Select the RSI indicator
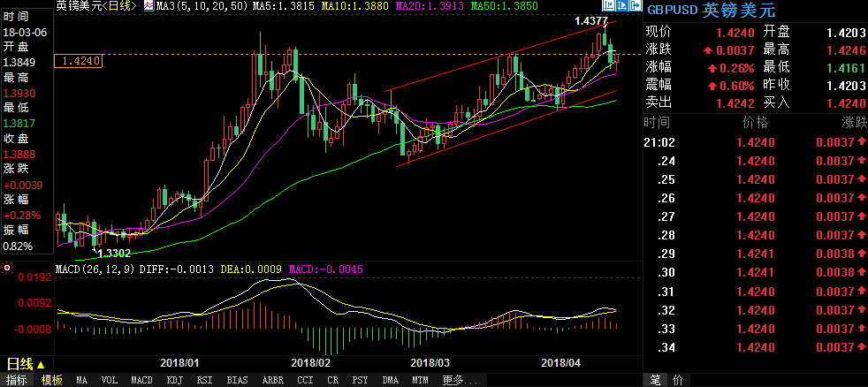The height and width of the screenshot is (387, 868). click(204, 380)
